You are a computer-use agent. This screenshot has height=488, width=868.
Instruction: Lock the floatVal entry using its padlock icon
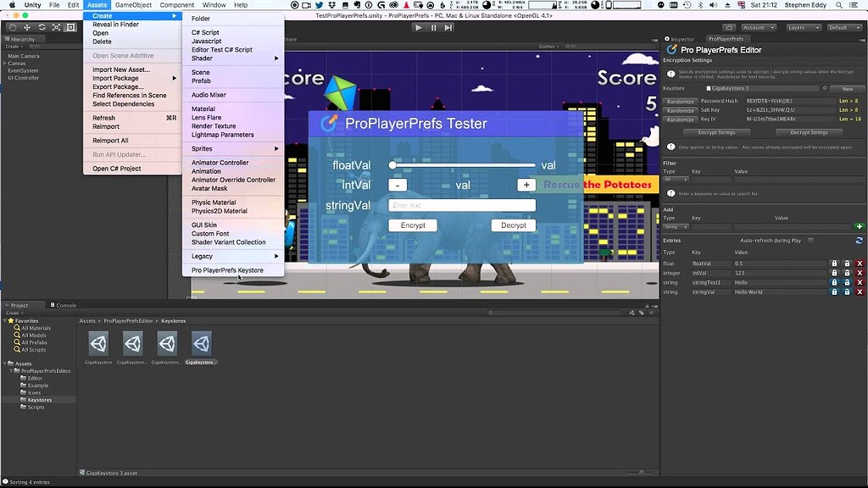[x=835, y=263]
